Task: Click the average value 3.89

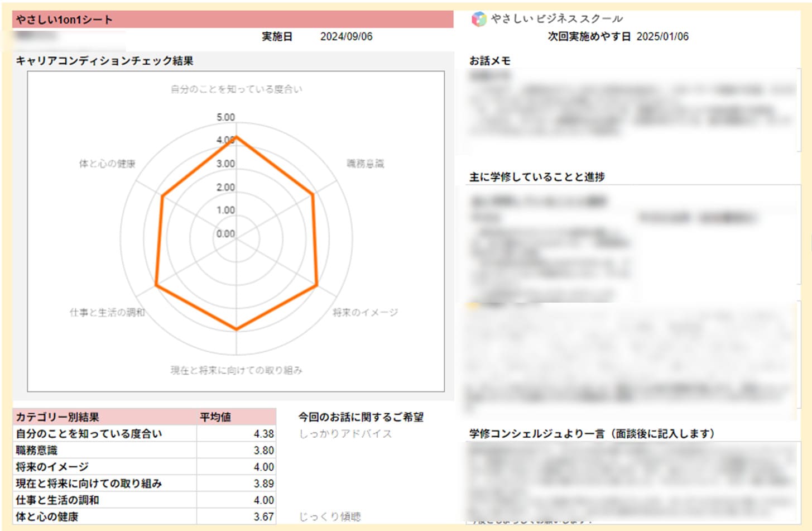Action: tap(263, 484)
